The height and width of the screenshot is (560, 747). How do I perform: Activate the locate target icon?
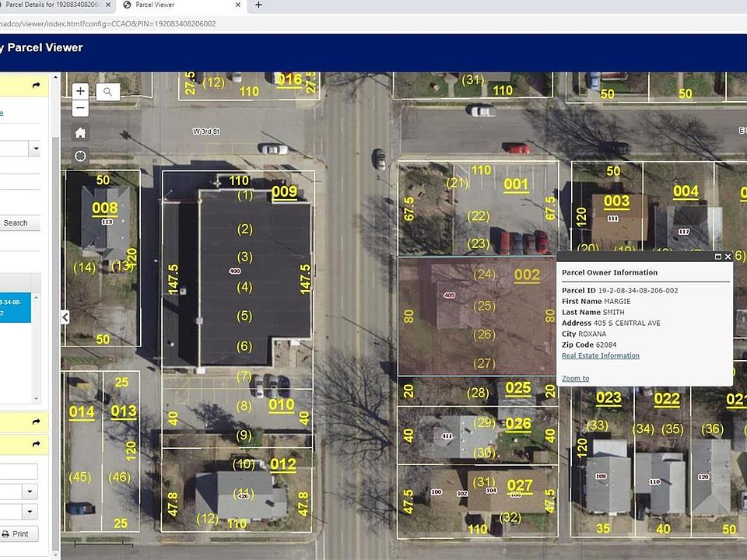80,156
